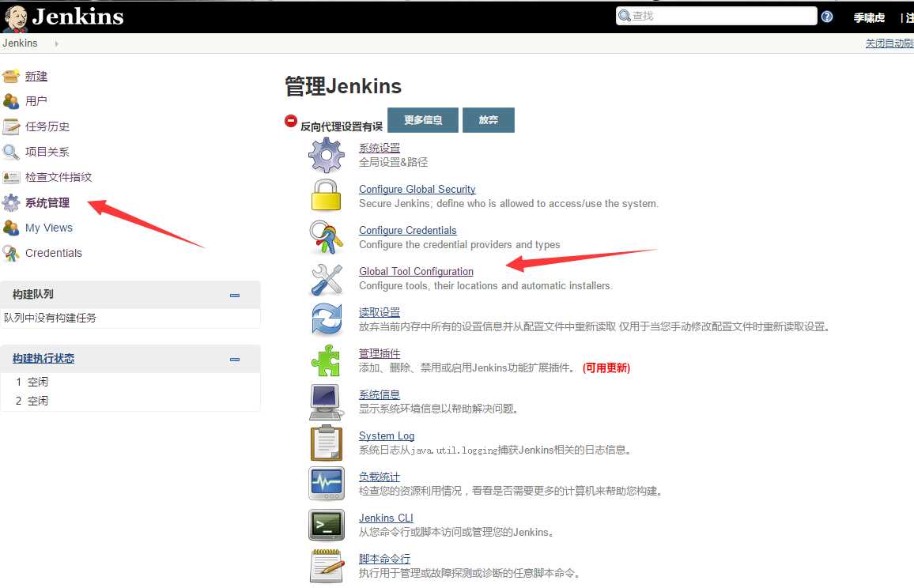Screen dimensions: 914x588
Task: Open the 系统信息 link
Action: click(x=380, y=394)
